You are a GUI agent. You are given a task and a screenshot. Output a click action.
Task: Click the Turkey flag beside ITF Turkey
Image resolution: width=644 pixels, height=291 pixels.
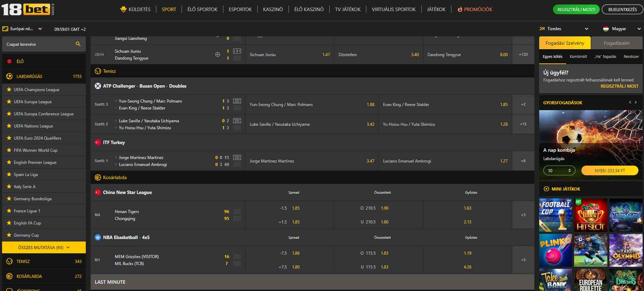coord(98,142)
